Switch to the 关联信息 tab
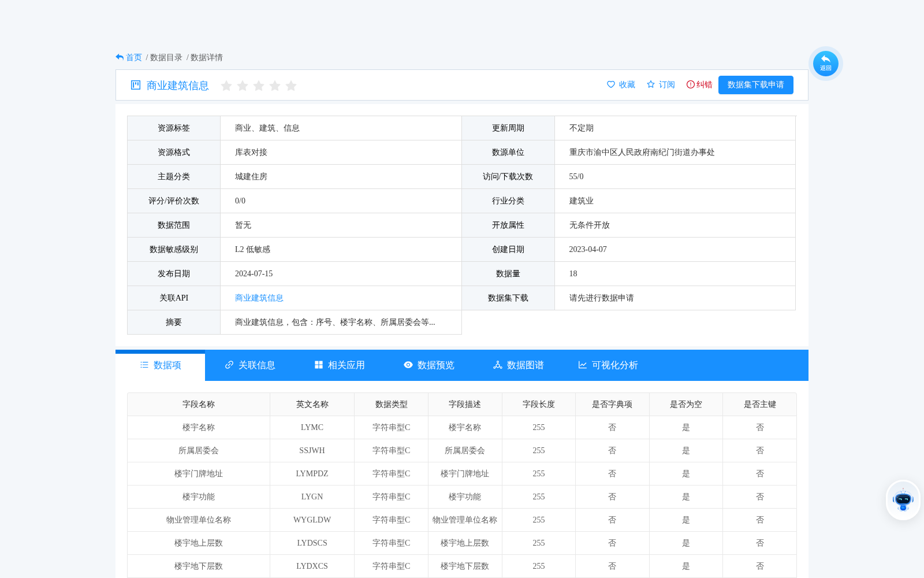The height and width of the screenshot is (578, 924). click(249, 365)
